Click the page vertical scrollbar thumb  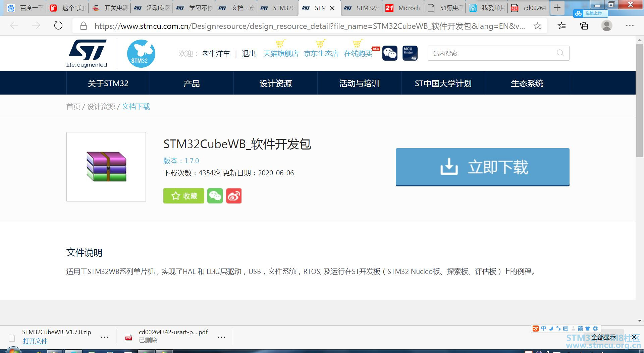[640, 100]
